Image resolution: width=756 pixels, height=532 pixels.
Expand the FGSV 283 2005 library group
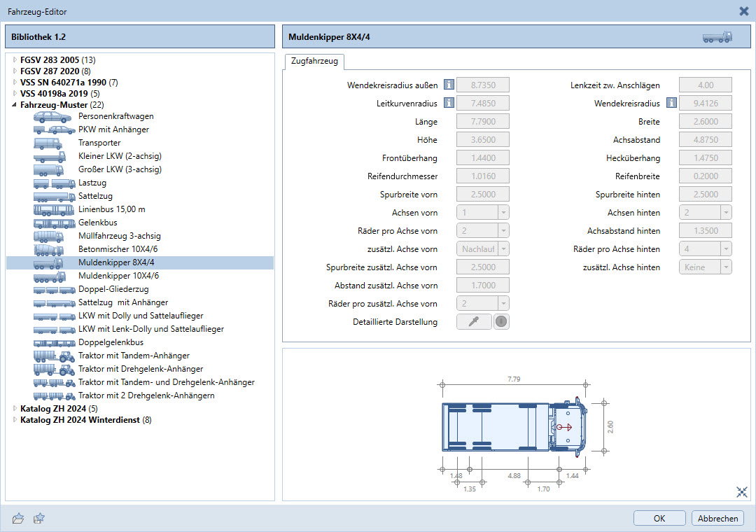tap(15, 60)
